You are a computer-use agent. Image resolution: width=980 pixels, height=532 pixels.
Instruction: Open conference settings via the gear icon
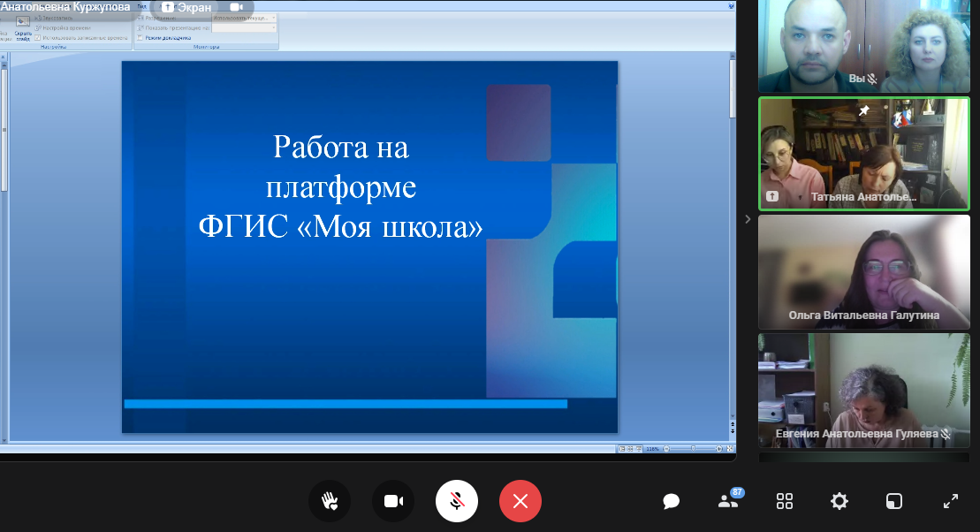coord(839,502)
